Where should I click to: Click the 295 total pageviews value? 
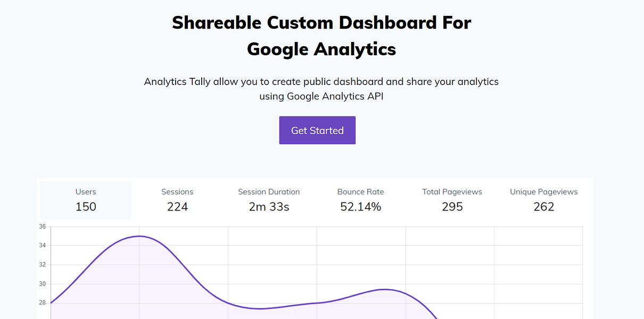tap(452, 207)
